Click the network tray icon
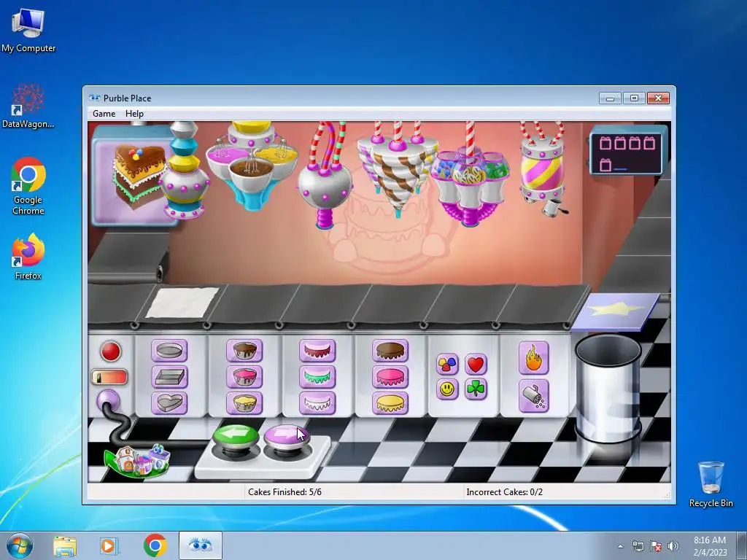Viewport: 747px width, 560px height. [x=638, y=546]
